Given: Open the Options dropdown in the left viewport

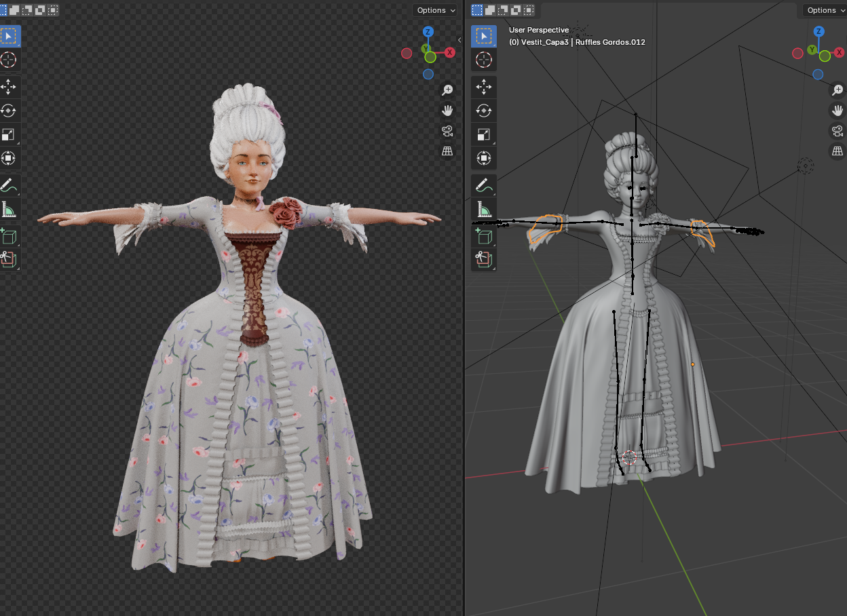Looking at the screenshot, I should pos(436,10).
